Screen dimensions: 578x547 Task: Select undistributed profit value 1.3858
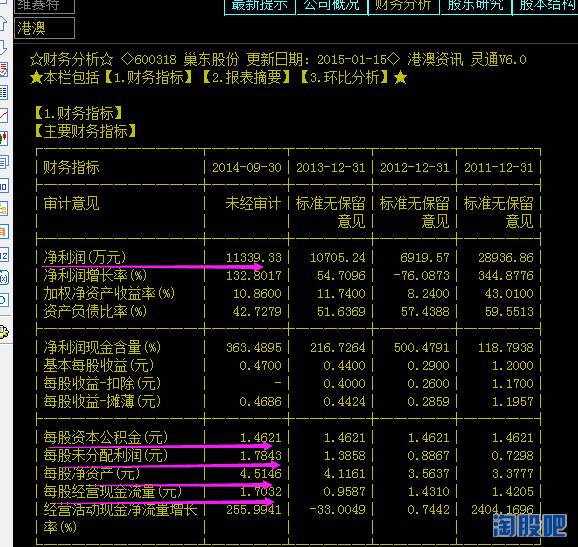pyautogui.click(x=344, y=456)
